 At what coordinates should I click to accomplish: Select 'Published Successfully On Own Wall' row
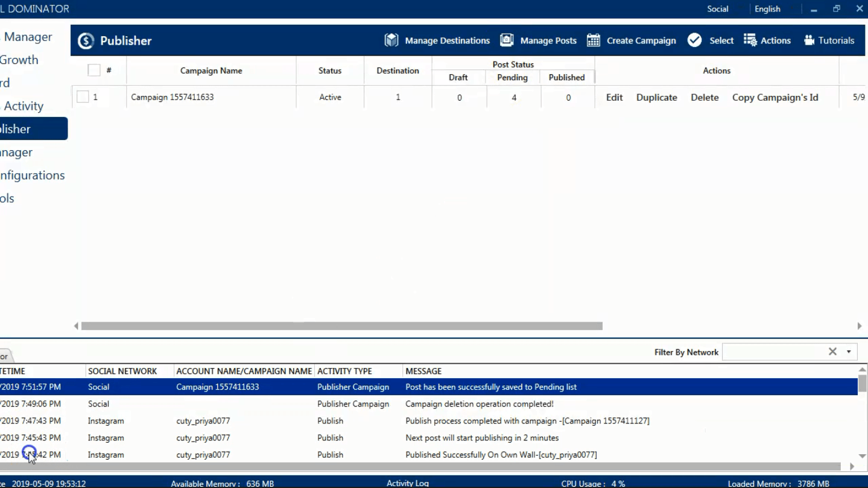pos(429,454)
